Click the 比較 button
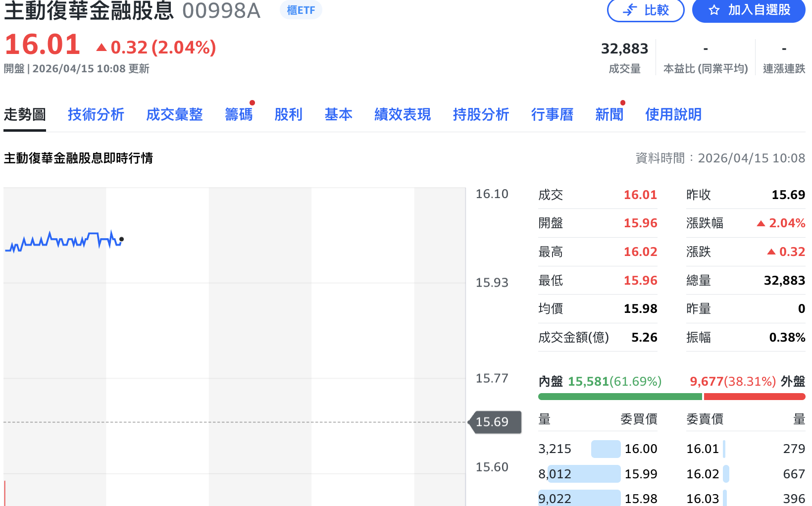812x506 pixels. pyautogui.click(x=646, y=10)
